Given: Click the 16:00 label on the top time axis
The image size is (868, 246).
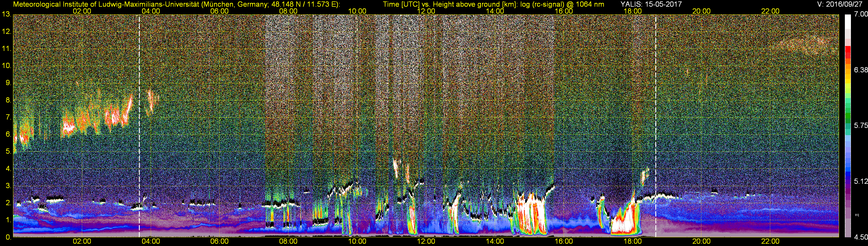Looking at the screenshot, I should [x=564, y=11].
